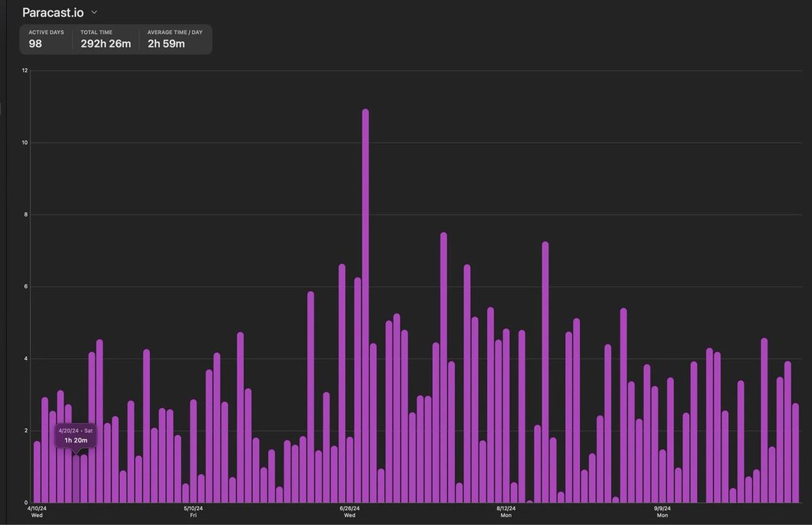Click the 8/12/24 Mon axis date label
The width and height of the screenshot is (812, 525).
506,511
